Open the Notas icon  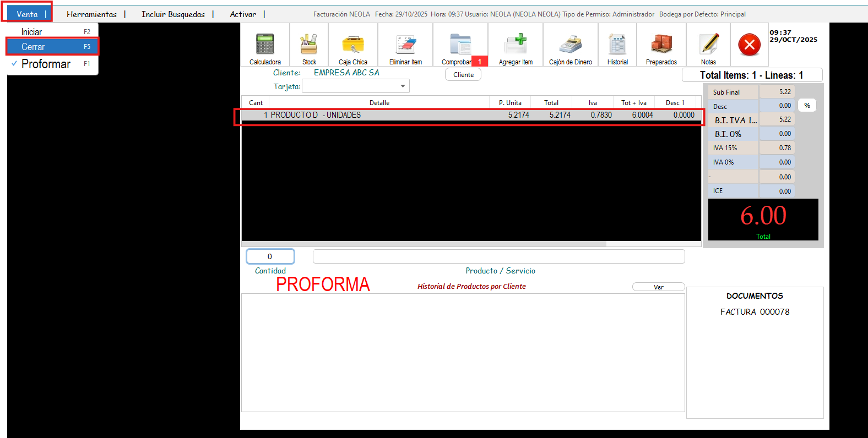(x=708, y=45)
